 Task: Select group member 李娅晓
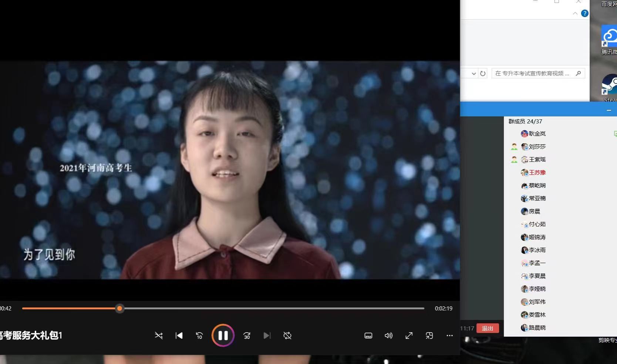[537, 289]
